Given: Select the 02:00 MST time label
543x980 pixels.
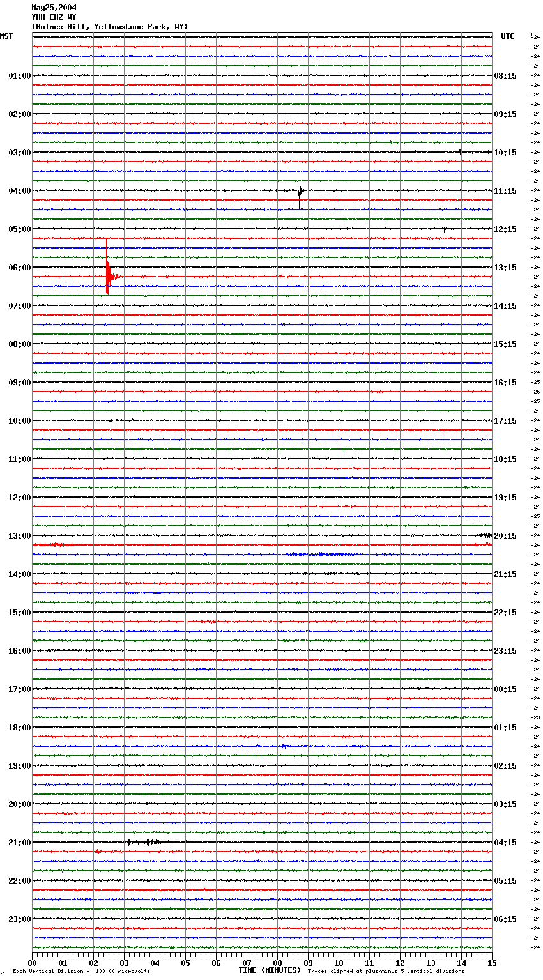Looking at the screenshot, I should tap(20, 114).
